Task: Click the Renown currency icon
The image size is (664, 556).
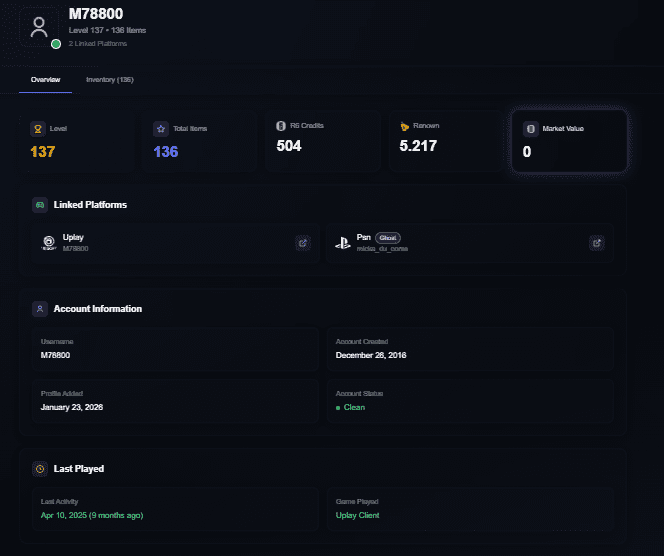Action: pyautogui.click(x=404, y=127)
